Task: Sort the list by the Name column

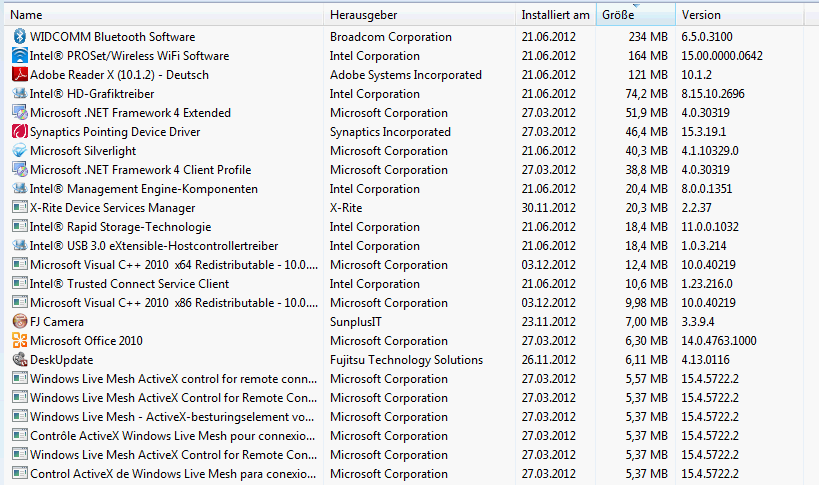Action: pyautogui.click(x=26, y=15)
